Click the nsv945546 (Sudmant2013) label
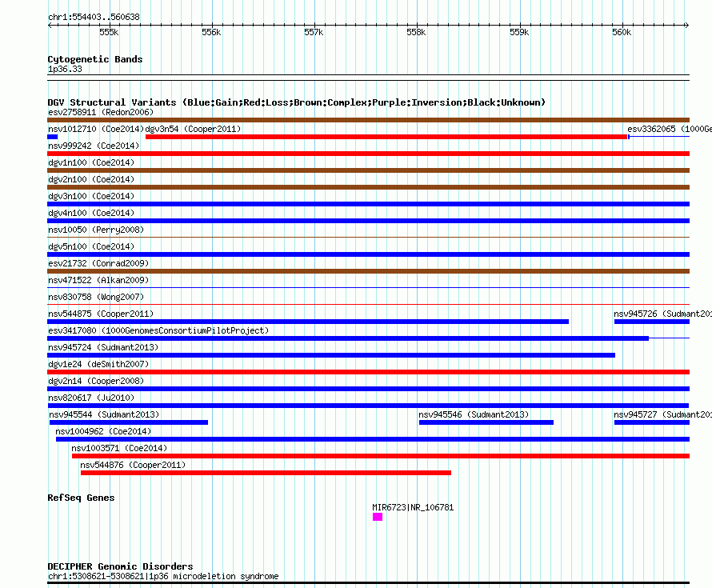Screen dimensions: 712x588 click(x=474, y=414)
